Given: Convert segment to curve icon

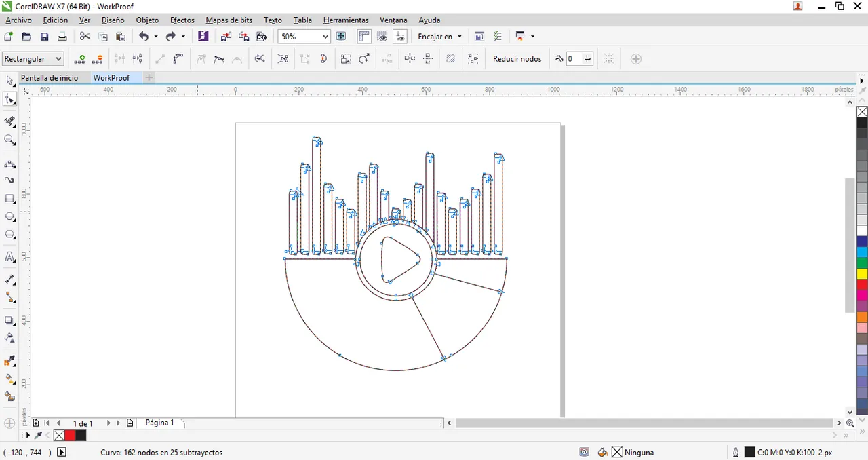Looking at the screenshot, I should point(178,59).
